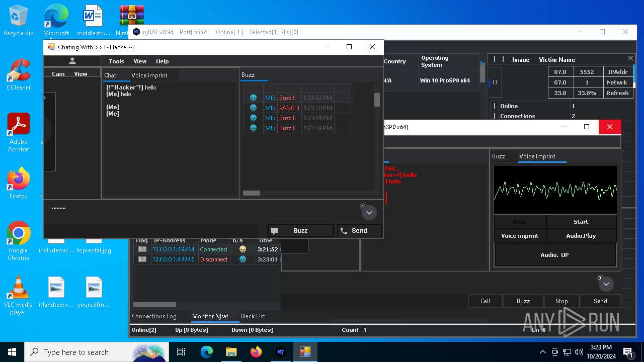644x362 pixels.
Task: Open VLC media player desktop icon
Action: click(19, 296)
